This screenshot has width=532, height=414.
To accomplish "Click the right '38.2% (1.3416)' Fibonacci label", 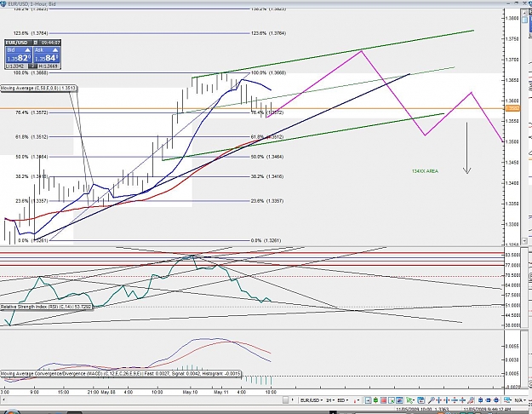I will click(x=267, y=176).
